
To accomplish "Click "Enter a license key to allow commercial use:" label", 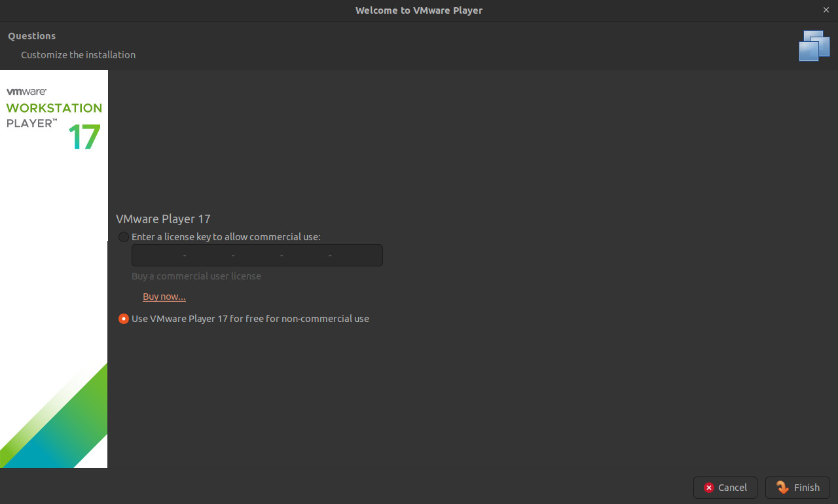I will 226,237.
